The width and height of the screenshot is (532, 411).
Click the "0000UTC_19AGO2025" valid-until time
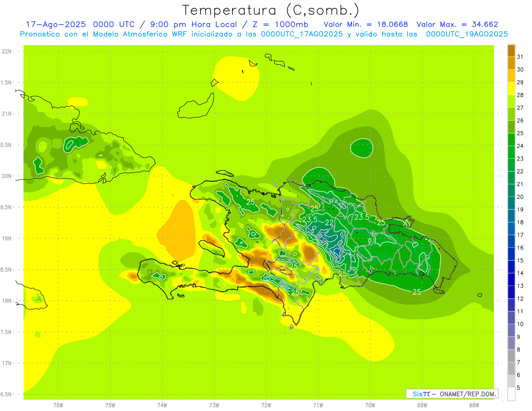467,34
